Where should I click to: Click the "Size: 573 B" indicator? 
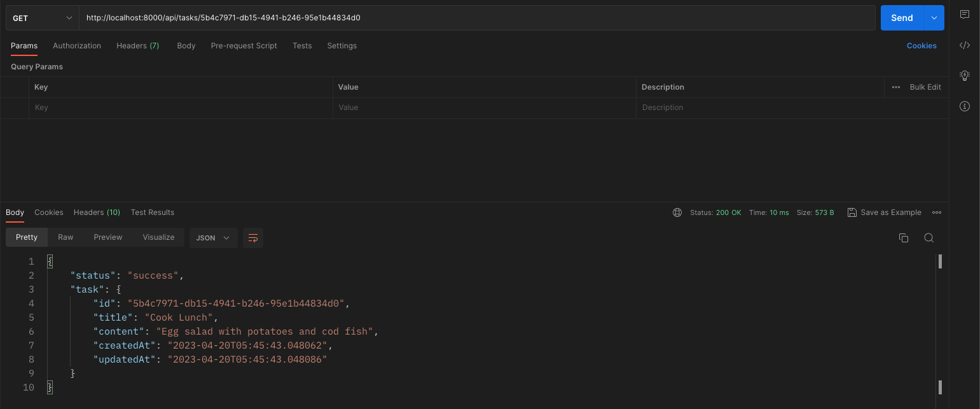(815, 212)
